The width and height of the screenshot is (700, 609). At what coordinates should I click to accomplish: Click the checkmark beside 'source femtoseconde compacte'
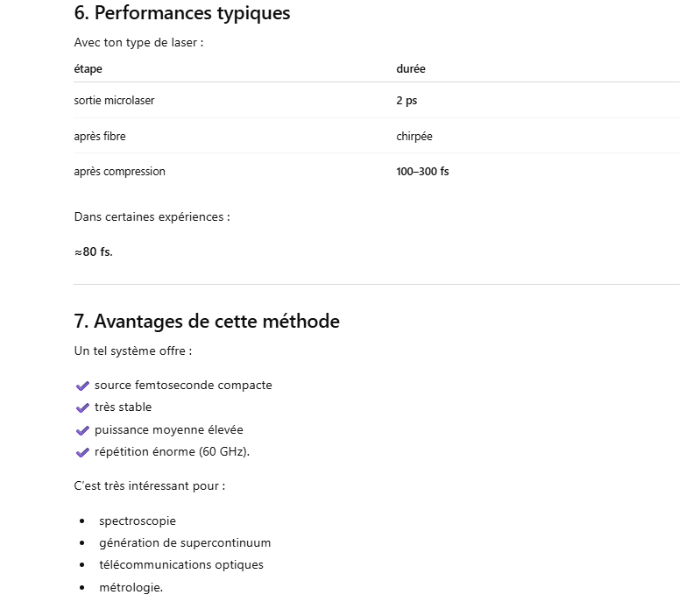[82, 386]
